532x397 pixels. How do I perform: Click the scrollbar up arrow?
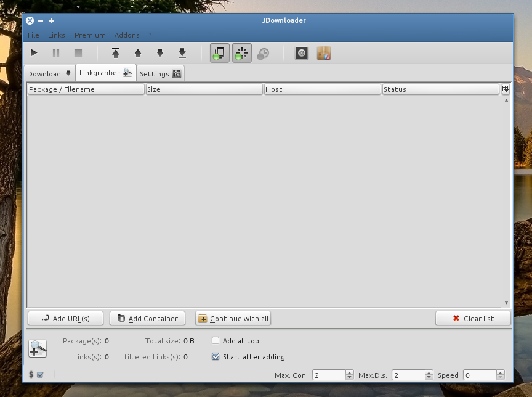tap(506, 100)
